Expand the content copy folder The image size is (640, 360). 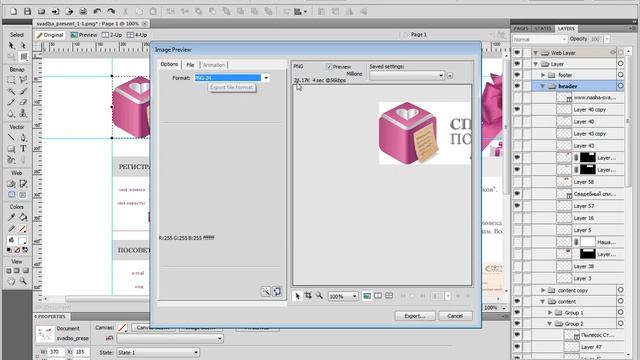tap(543, 290)
